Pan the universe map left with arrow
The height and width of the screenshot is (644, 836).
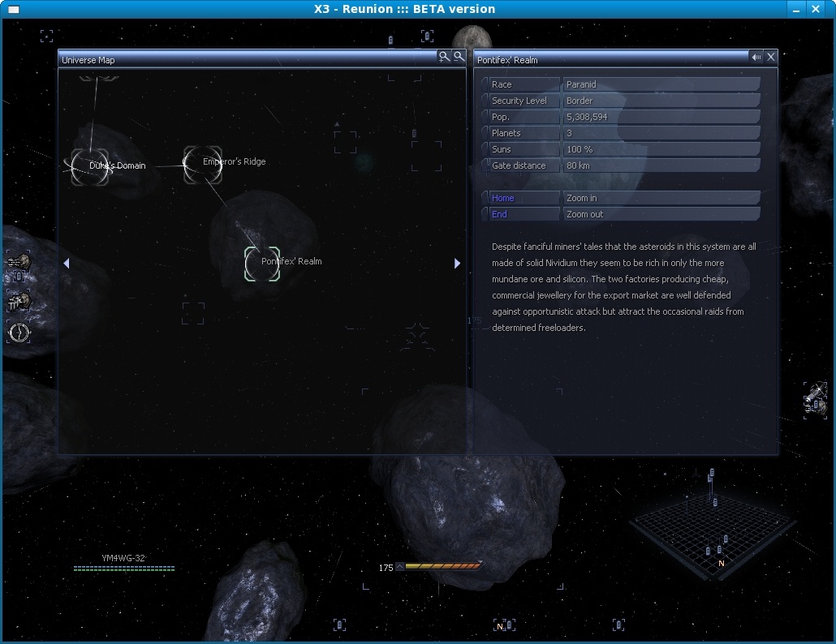(66, 263)
